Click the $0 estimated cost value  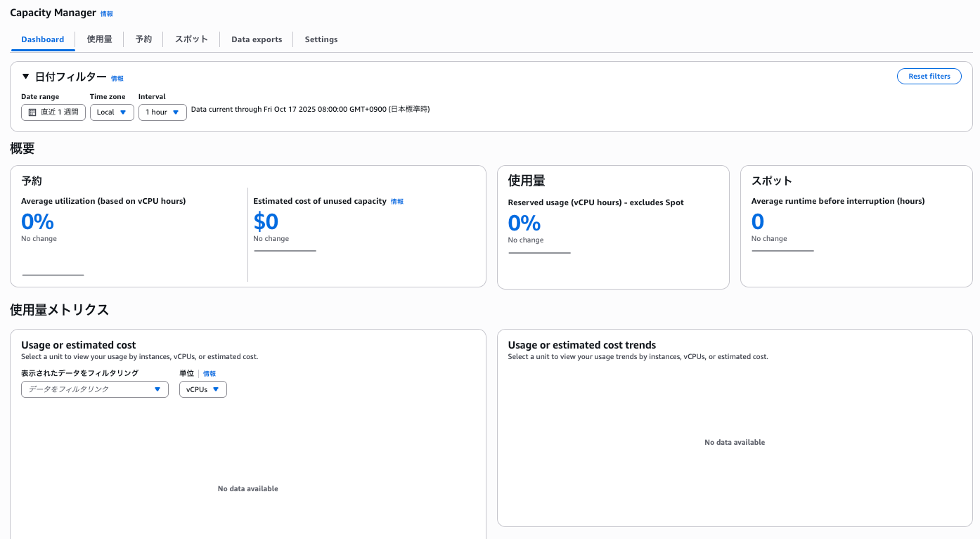[266, 222]
